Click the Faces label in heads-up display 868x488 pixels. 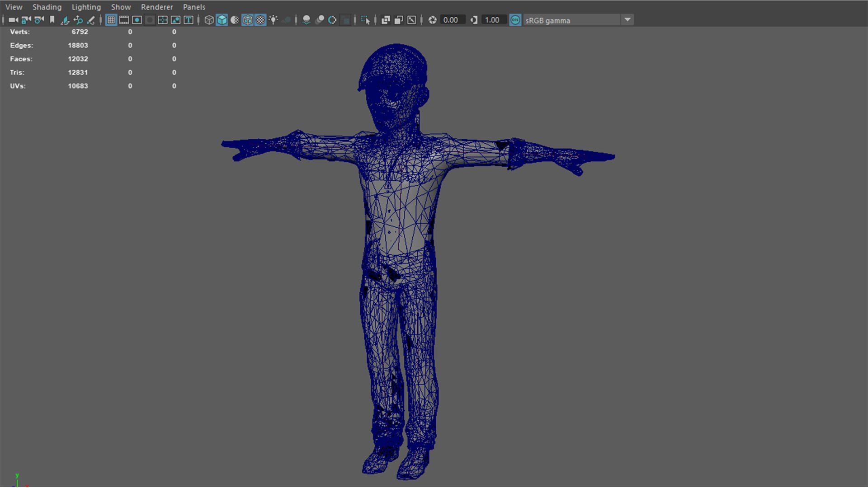click(x=21, y=59)
